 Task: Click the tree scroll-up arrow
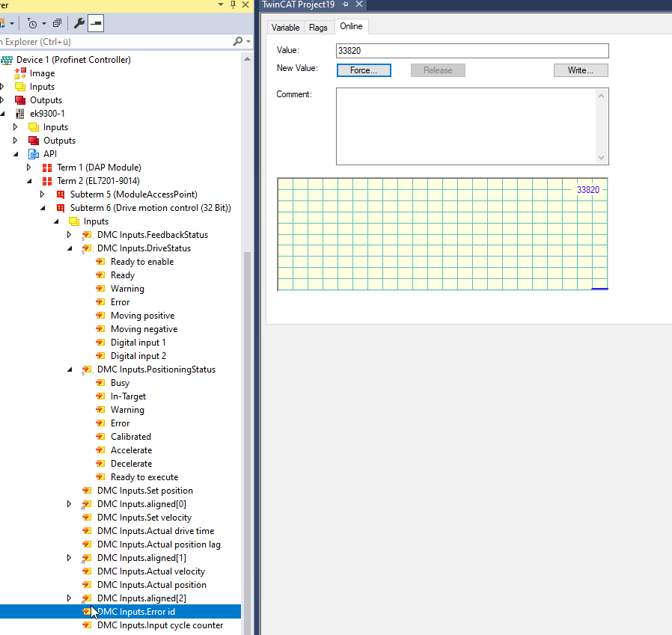247,59
